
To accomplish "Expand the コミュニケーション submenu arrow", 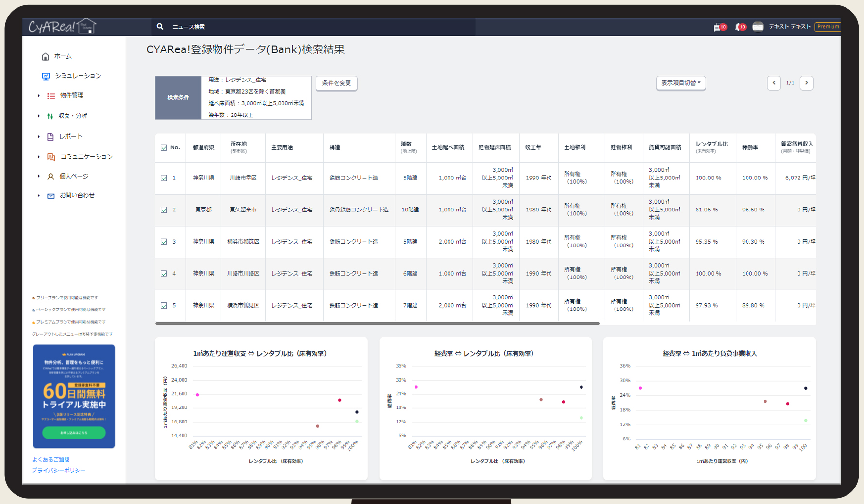I will (x=39, y=157).
